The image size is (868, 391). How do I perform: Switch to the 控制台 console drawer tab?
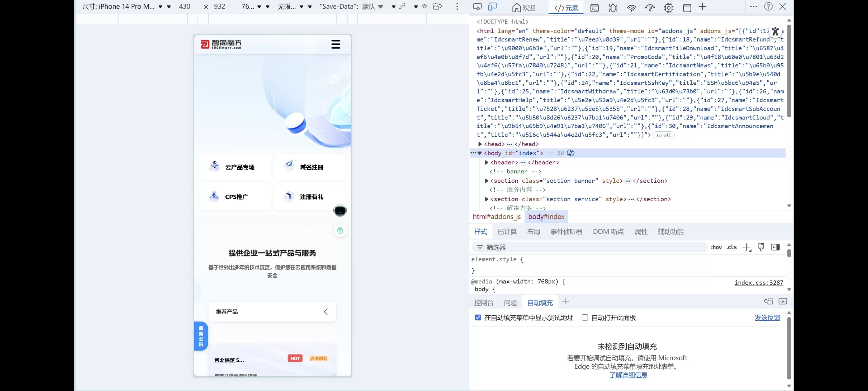484,303
